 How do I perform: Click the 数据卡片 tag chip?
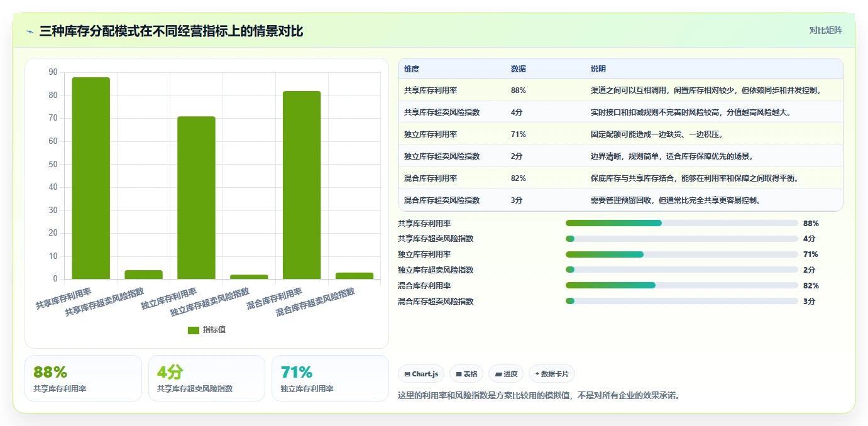point(551,374)
